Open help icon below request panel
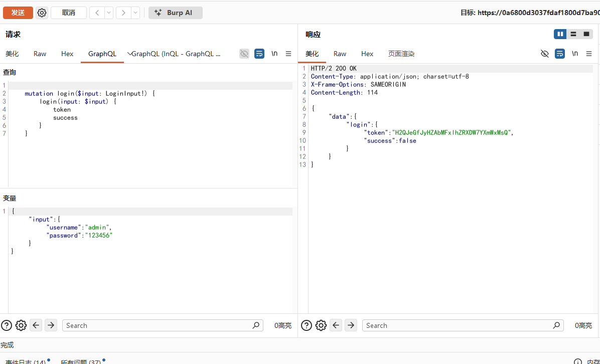The height and width of the screenshot is (364, 600). point(7,325)
